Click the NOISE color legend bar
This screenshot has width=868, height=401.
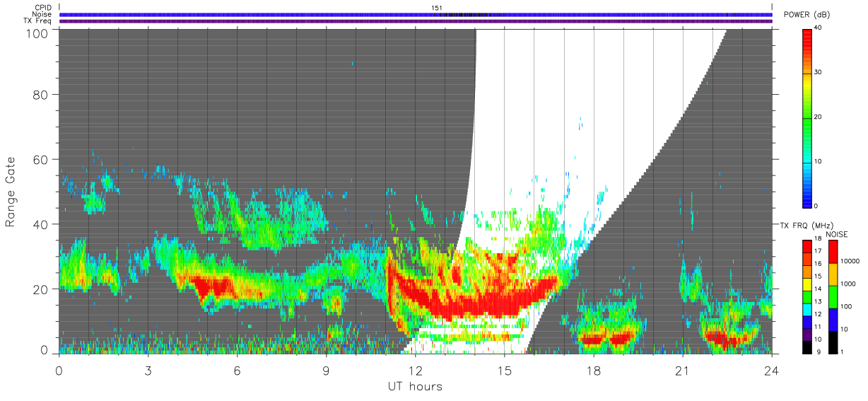[x=833, y=297]
